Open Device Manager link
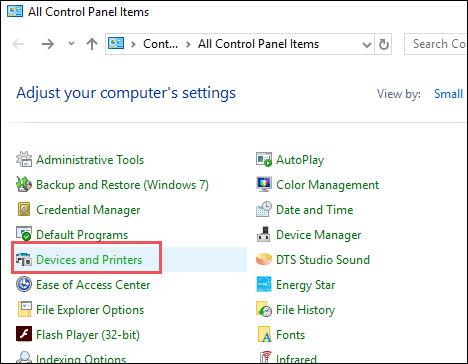This screenshot has width=468, height=364. pyautogui.click(x=319, y=235)
